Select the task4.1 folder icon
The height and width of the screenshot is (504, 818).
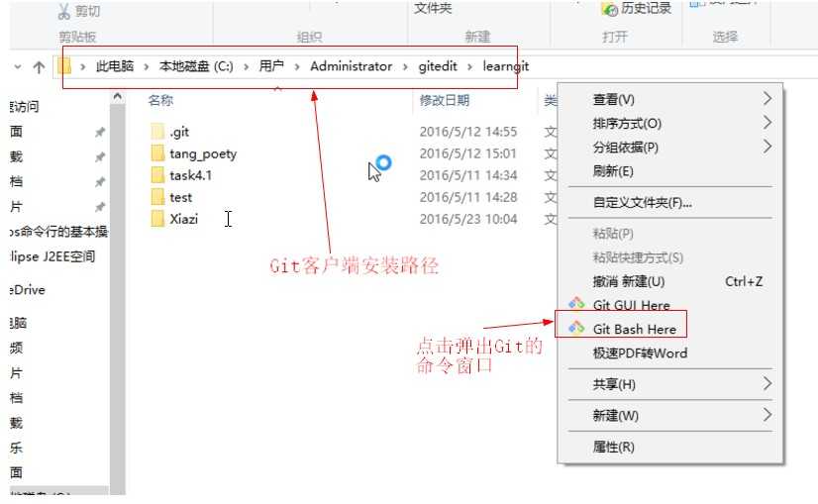157,175
